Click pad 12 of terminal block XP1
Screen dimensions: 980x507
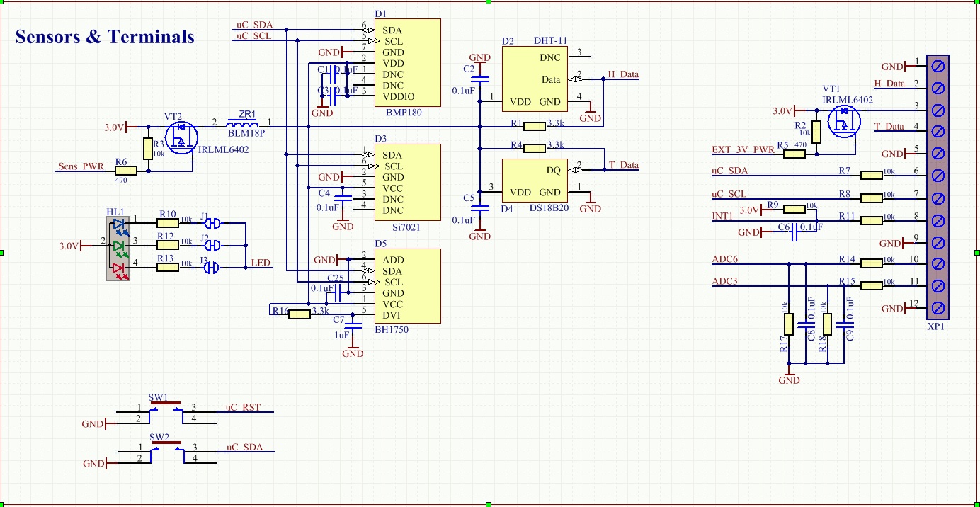938,307
